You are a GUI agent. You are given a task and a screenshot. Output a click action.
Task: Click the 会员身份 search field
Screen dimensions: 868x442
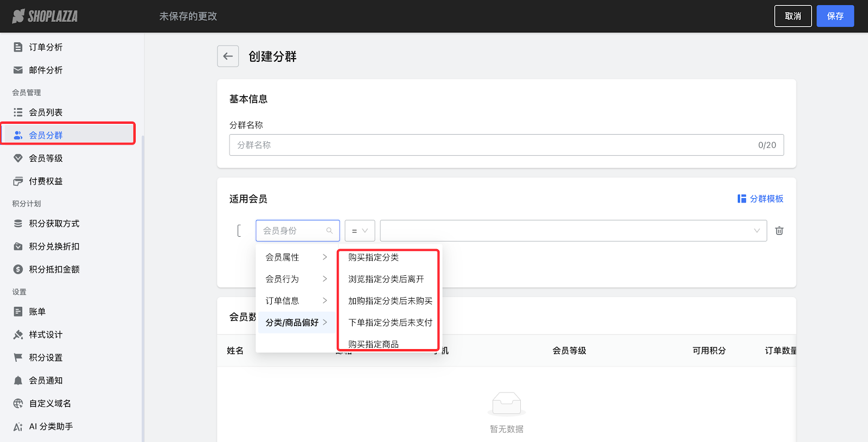(293, 231)
